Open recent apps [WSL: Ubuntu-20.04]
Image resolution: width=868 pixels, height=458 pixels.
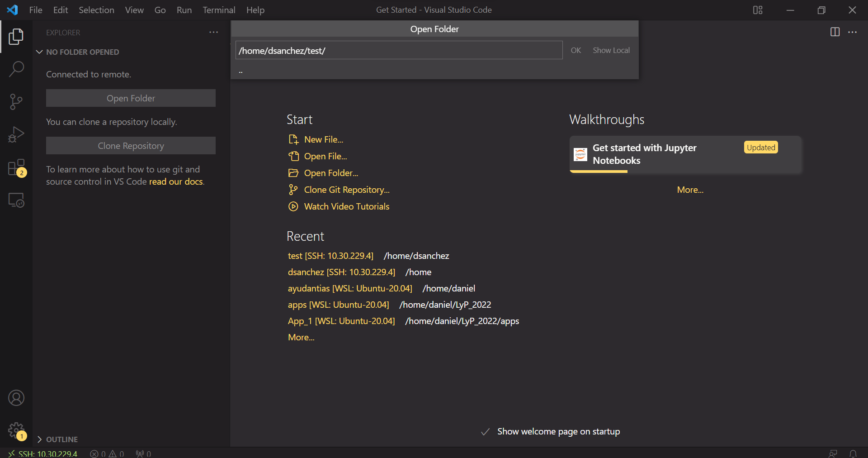tap(338, 305)
